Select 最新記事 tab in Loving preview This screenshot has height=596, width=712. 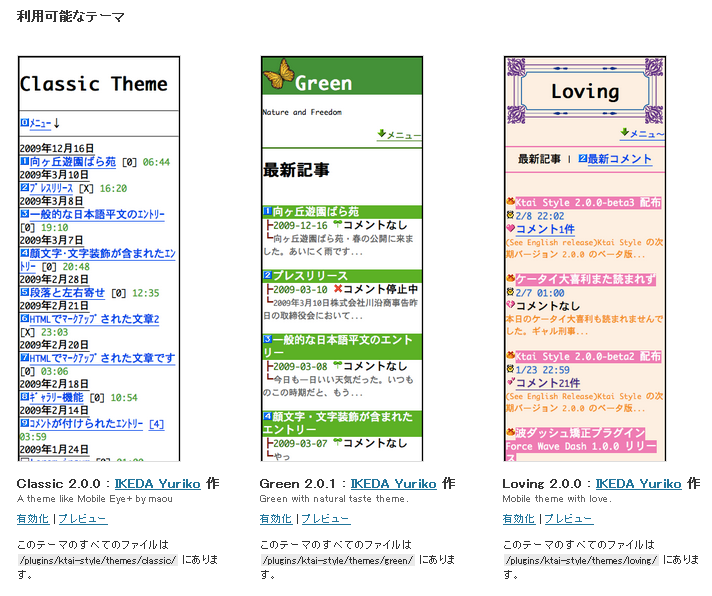coord(538,159)
